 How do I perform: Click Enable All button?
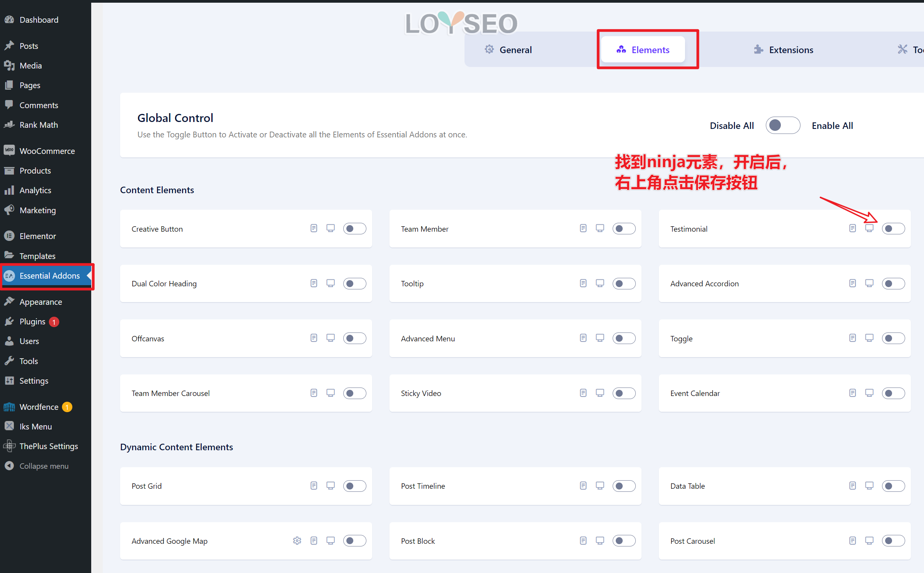click(x=832, y=125)
